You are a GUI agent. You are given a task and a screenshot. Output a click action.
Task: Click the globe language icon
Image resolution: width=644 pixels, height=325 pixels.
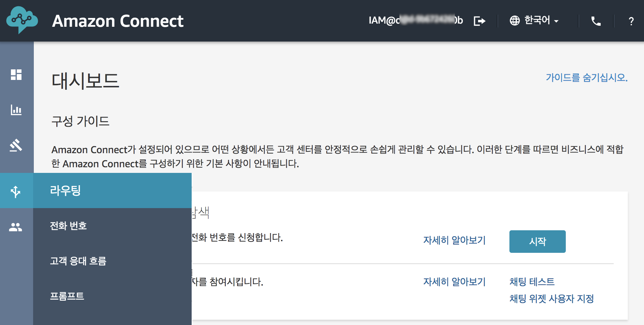(x=515, y=21)
